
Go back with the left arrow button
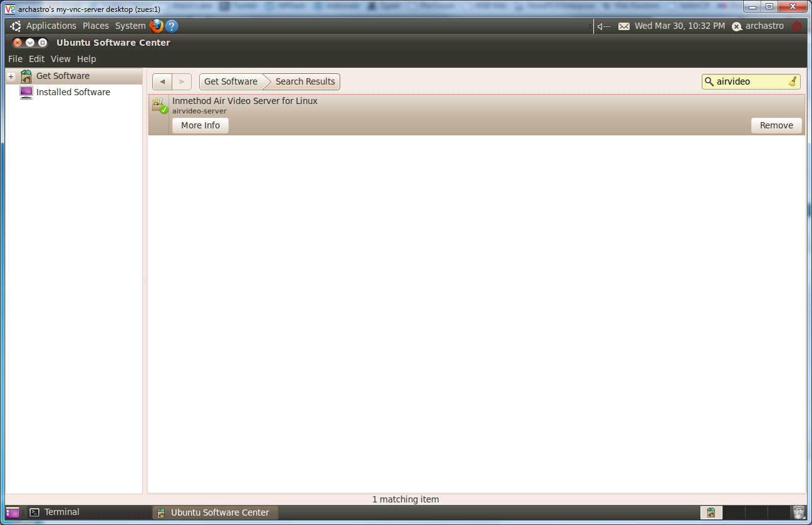(x=162, y=82)
